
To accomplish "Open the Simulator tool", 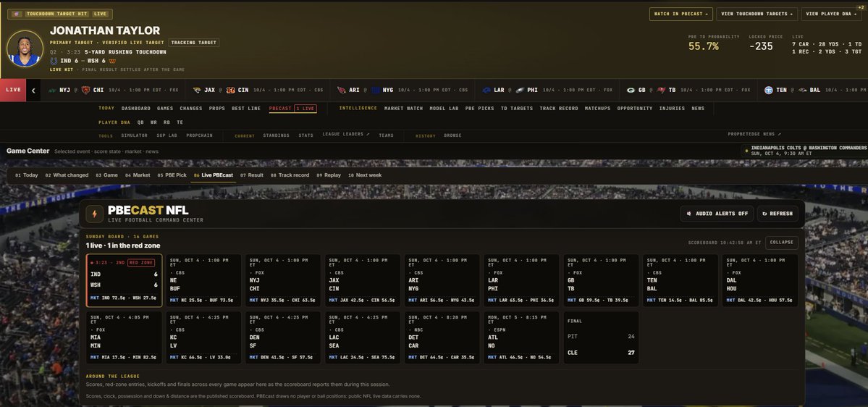I will (x=134, y=135).
